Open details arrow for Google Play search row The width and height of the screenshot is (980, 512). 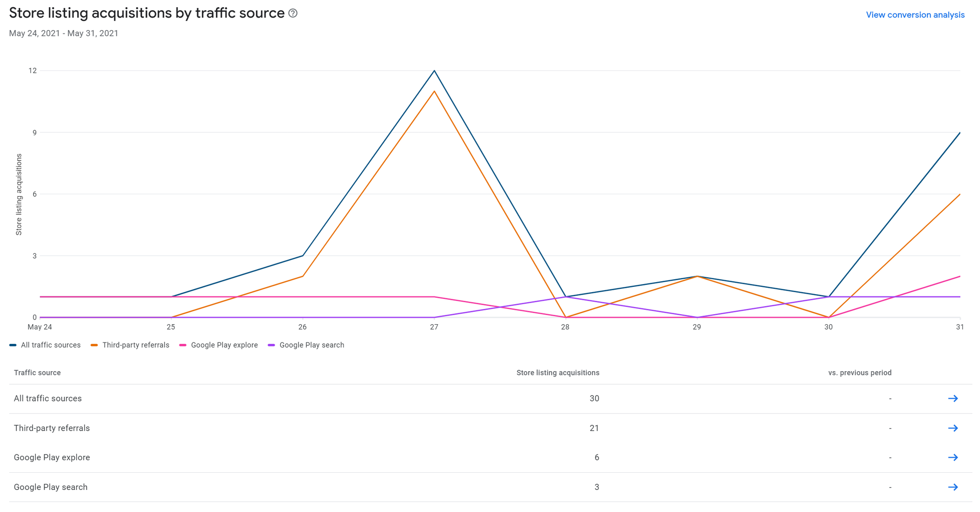tap(953, 487)
